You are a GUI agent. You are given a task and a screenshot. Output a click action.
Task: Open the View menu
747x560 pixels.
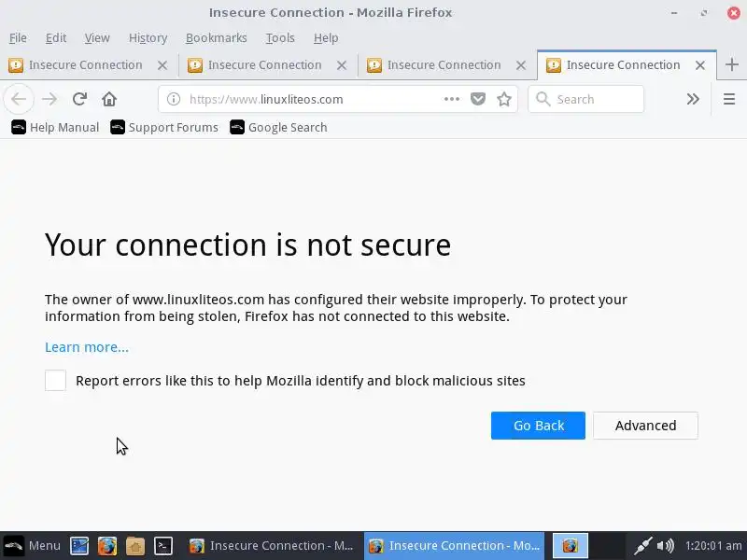click(97, 37)
